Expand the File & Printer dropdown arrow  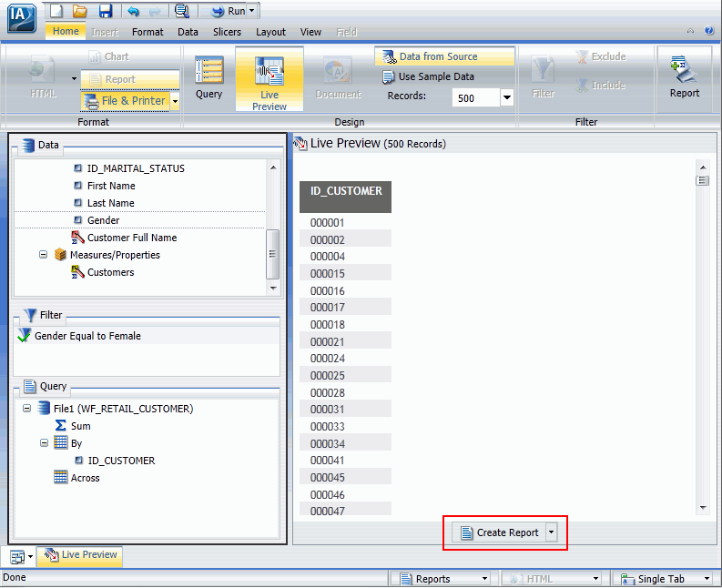tap(175, 101)
